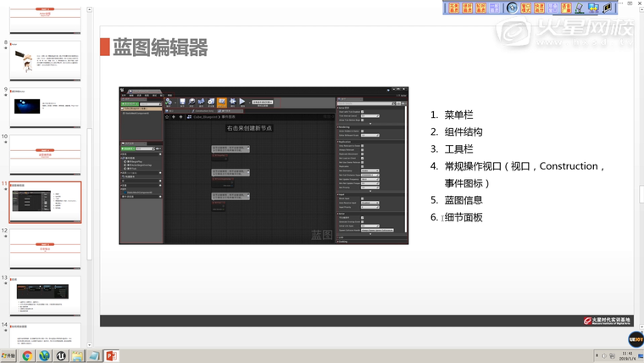Click the round compass icon in top toolbar
This screenshot has width=644, height=363.
[512, 8]
